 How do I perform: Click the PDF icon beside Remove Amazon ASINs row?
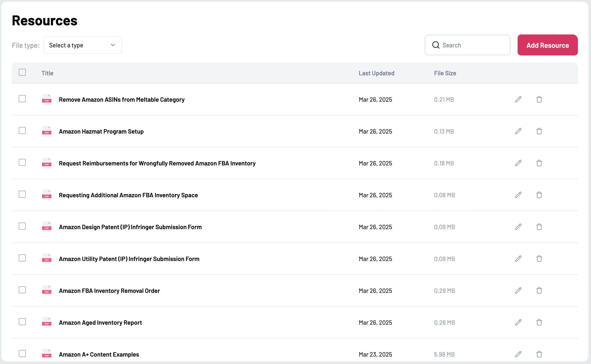point(47,100)
